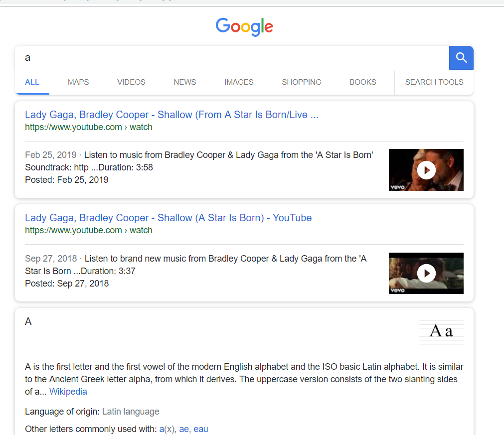This screenshot has width=504, height=435.
Task: Open 'Shallow (From A Star Is Born/Live' result title
Action: pyautogui.click(x=171, y=115)
